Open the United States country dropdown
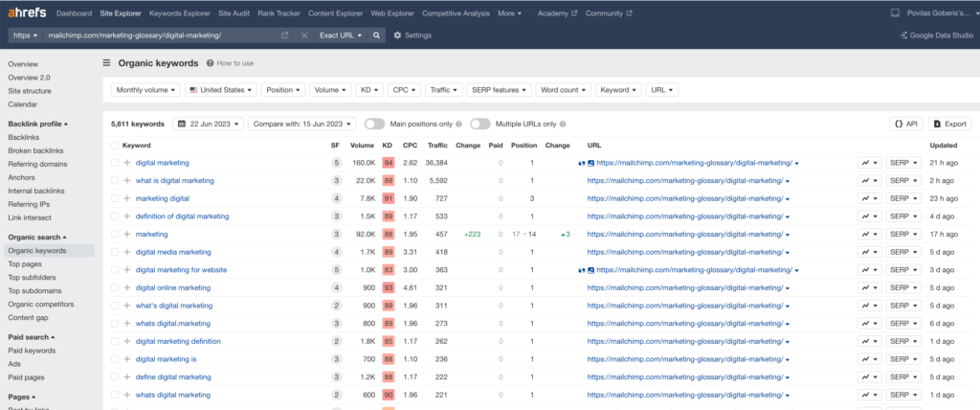This screenshot has height=410, width=980. [x=221, y=90]
